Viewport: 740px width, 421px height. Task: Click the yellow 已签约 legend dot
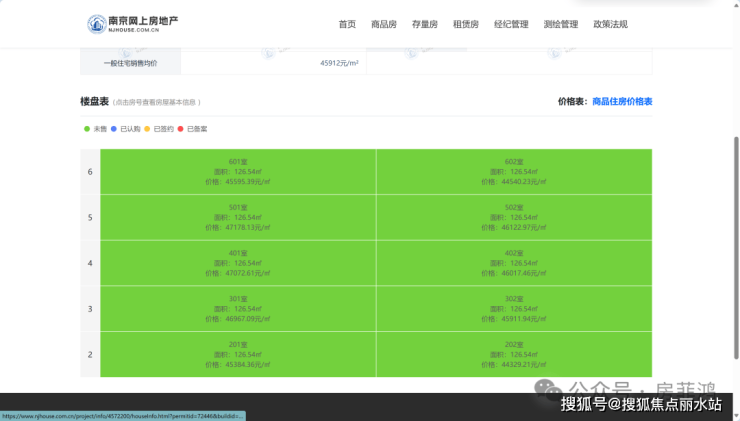click(x=147, y=129)
